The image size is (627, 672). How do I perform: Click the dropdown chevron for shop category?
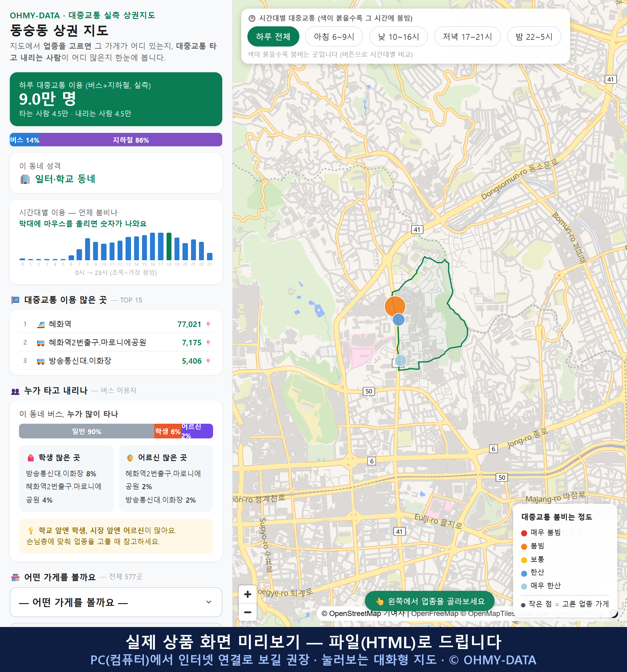coord(209,602)
